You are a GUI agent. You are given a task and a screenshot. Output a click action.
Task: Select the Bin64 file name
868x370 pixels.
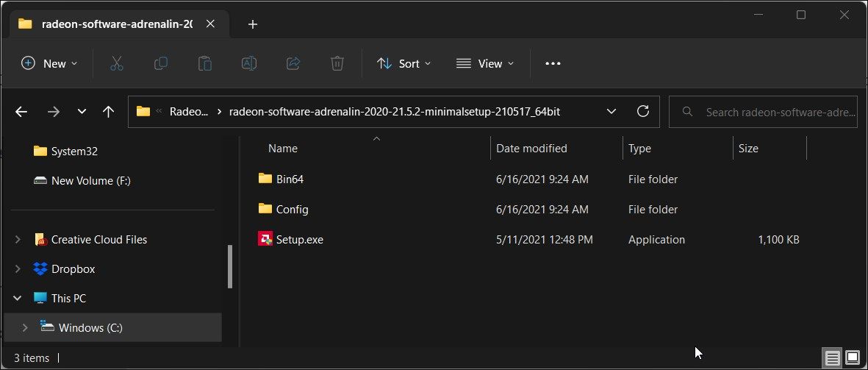290,179
